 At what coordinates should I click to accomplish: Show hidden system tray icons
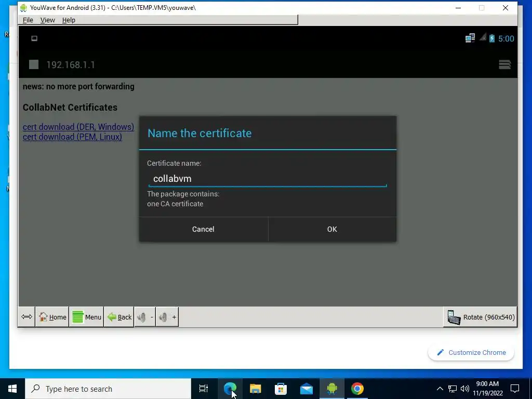click(x=440, y=389)
